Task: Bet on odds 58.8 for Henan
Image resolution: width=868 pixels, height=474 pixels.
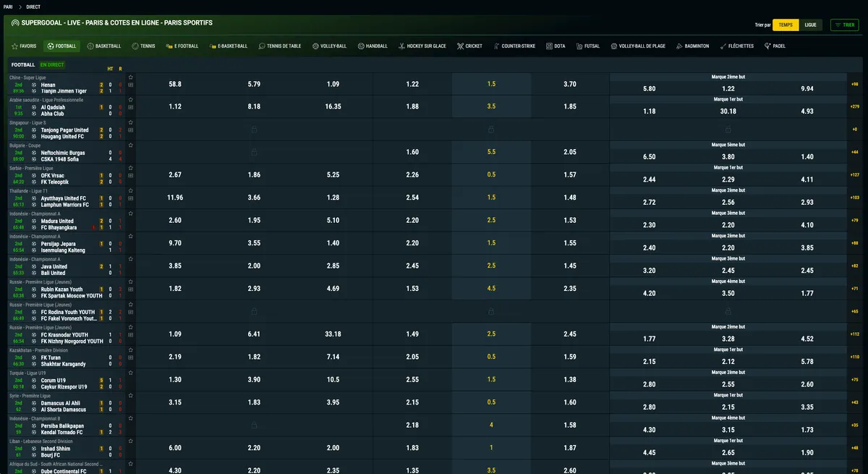Action: coord(175,84)
